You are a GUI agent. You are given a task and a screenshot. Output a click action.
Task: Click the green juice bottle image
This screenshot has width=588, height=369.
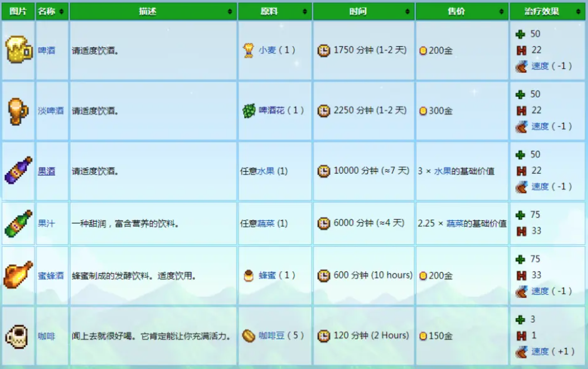(18, 223)
